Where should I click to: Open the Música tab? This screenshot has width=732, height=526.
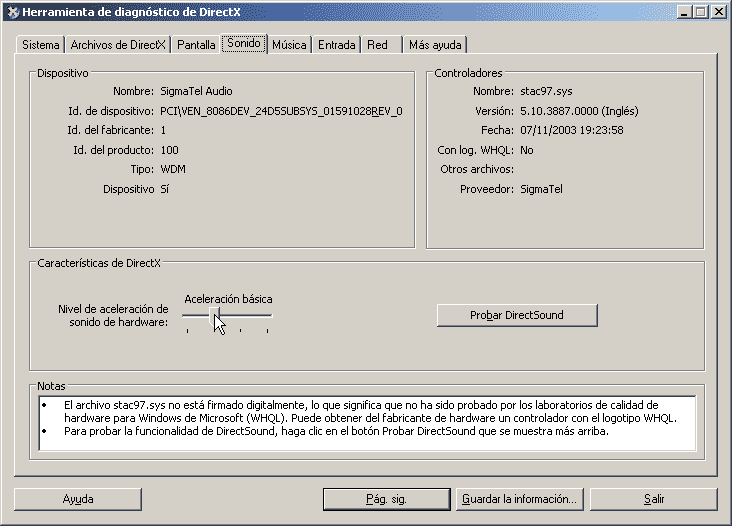(x=289, y=45)
